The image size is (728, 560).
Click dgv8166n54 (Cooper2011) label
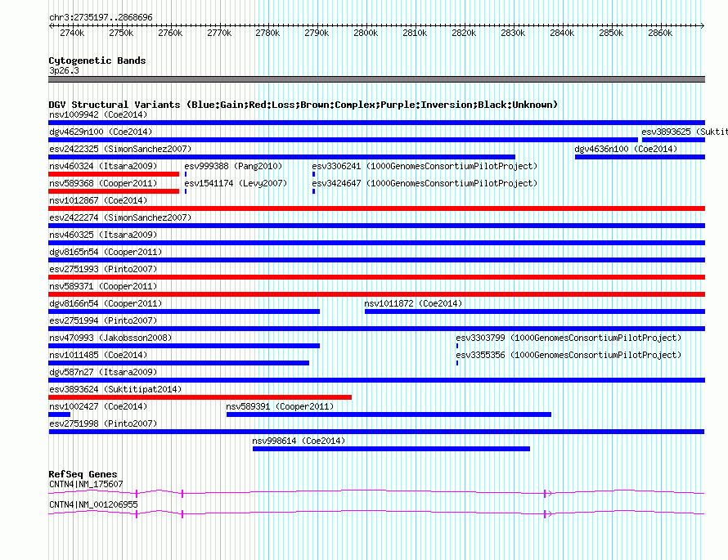click(x=106, y=303)
